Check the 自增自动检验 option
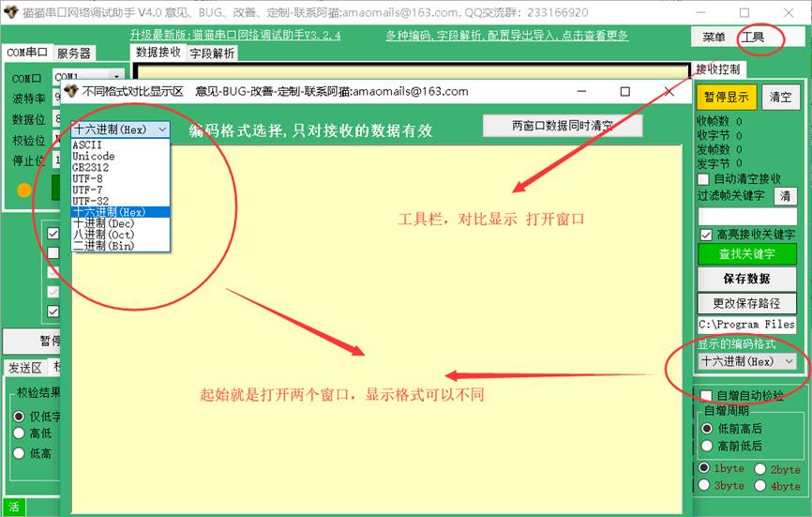812x517 pixels. coord(707,396)
